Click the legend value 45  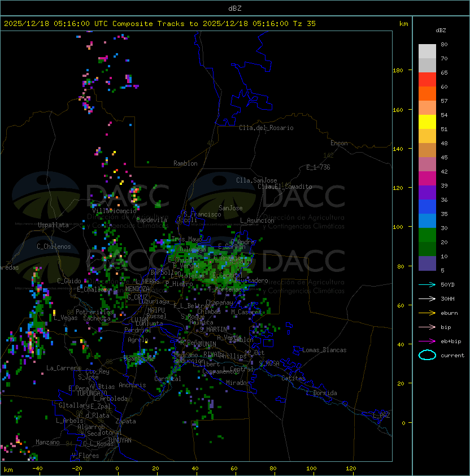click(x=444, y=157)
